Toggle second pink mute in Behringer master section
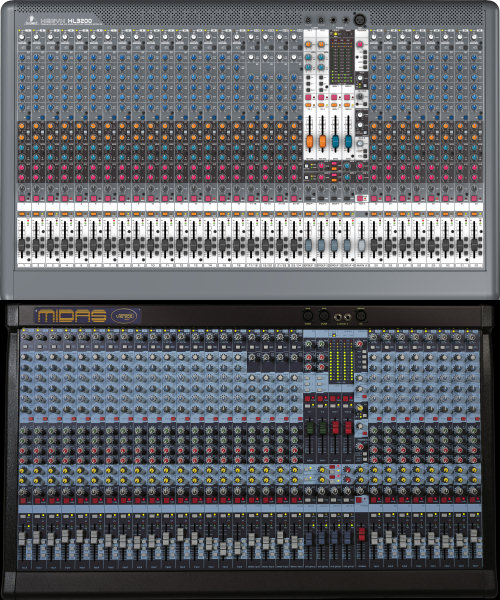The image size is (500, 600). (321, 98)
